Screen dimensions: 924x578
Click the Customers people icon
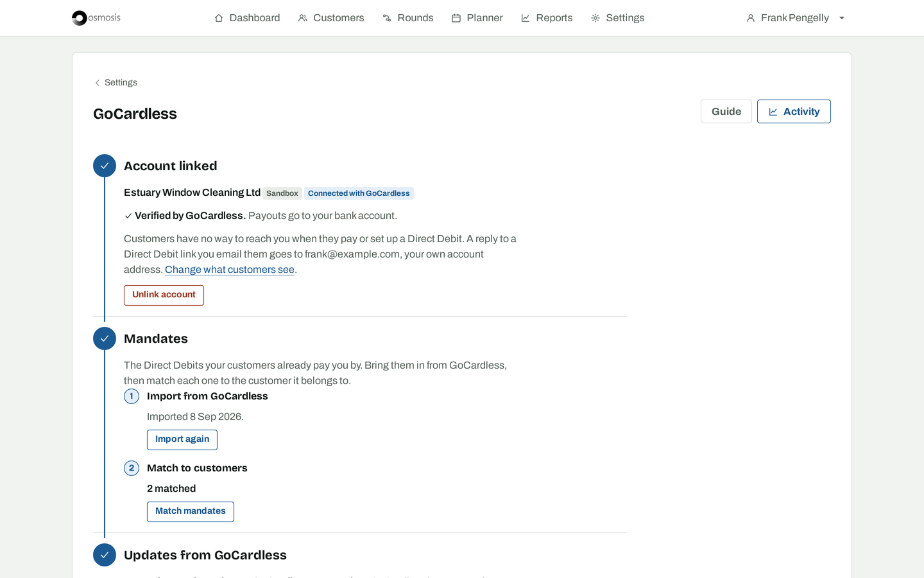click(x=303, y=18)
